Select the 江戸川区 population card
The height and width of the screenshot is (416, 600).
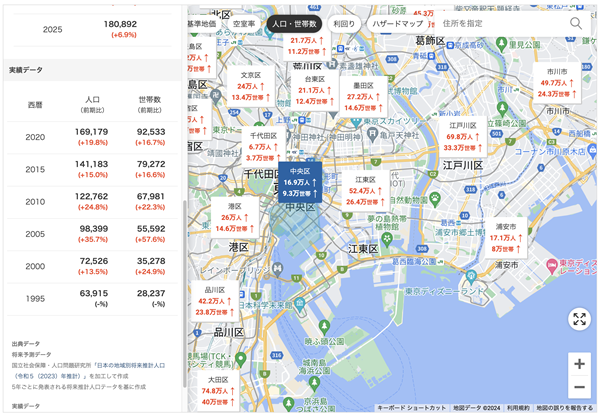click(463, 137)
